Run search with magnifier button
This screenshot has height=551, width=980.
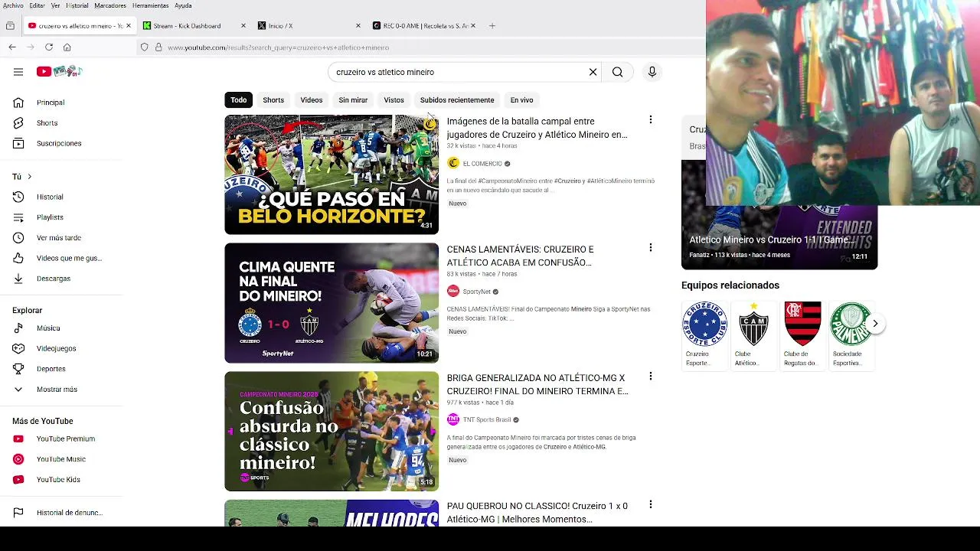[618, 72]
